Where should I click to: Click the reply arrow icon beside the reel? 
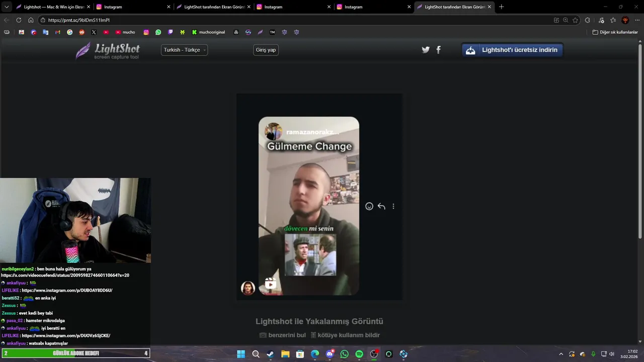click(381, 206)
